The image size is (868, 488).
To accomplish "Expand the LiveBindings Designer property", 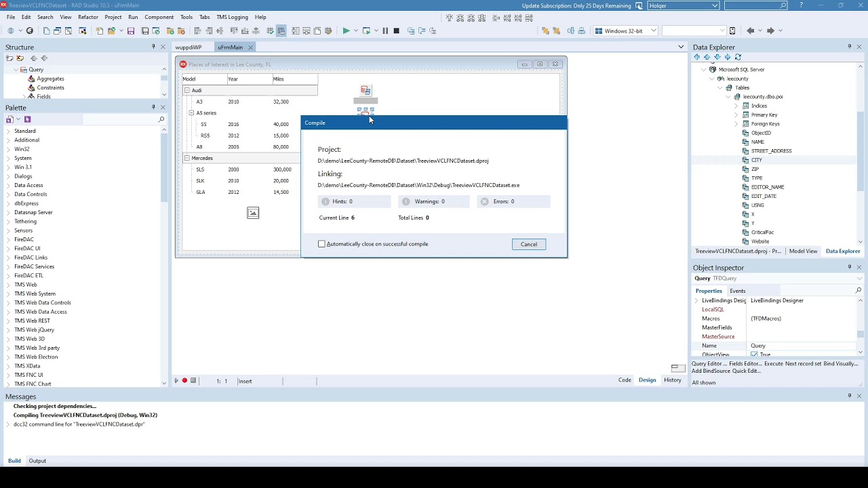I will [696, 300].
